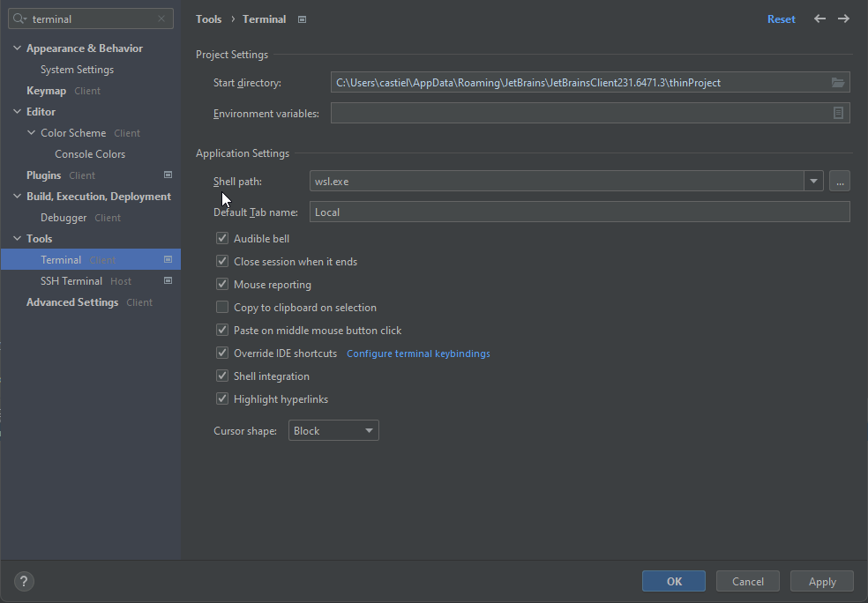The height and width of the screenshot is (603, 868).
Task: Collapse the Appearance & Behavior section
Action: pos(17,48)
